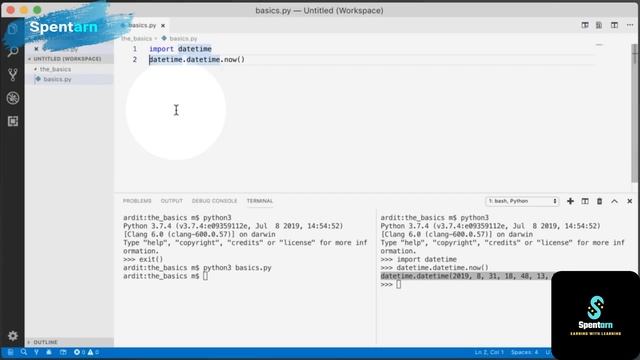This screenshot has width=640, height=360.
Task: Create a new terminal with plus icon
Action: [570, 201]
